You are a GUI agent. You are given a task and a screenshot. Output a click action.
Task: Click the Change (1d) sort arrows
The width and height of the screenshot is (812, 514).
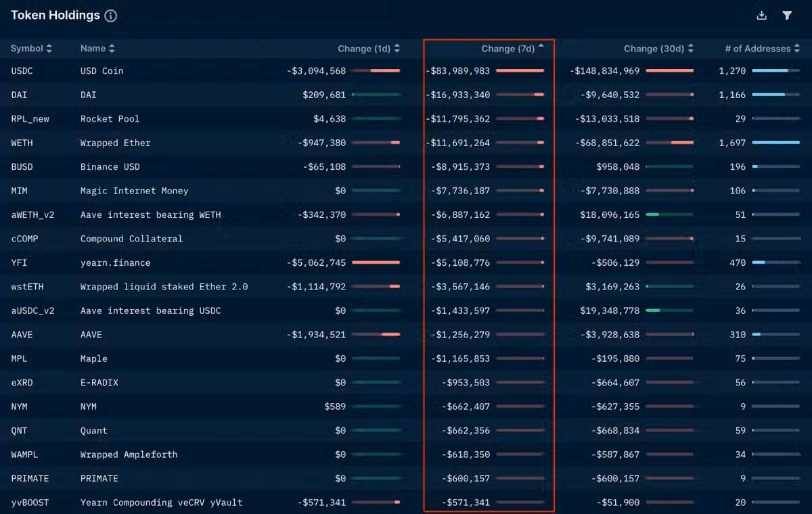point(397,49)
